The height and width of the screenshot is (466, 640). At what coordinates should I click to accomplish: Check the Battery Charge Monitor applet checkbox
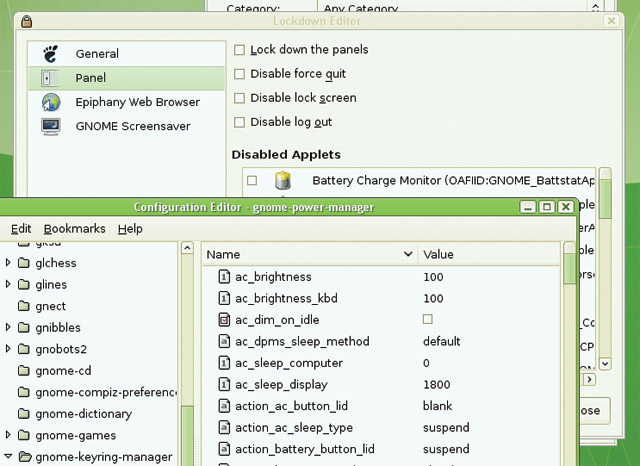click(252, 180)
